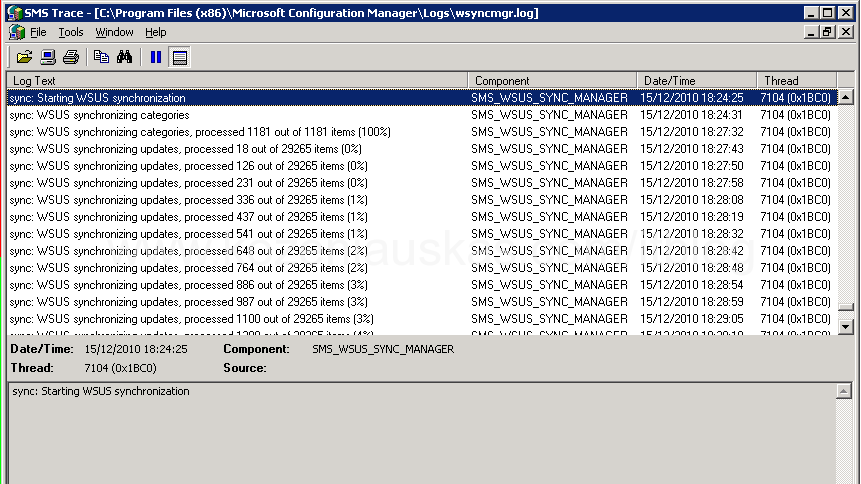Select row 'processed 541 out of 29265 items'
The width and height of the screenshot is (861, 484).
[422, 234]
